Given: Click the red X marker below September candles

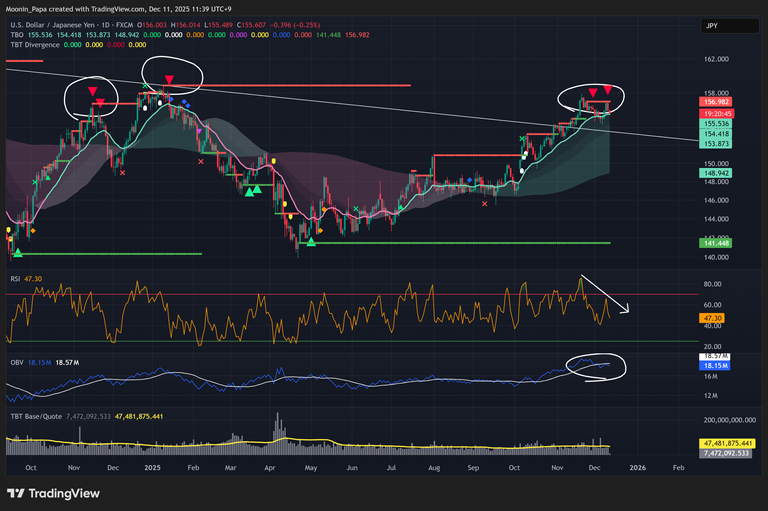Looking at the screenshot, I should pyautogui.click(x=484, y=203).
